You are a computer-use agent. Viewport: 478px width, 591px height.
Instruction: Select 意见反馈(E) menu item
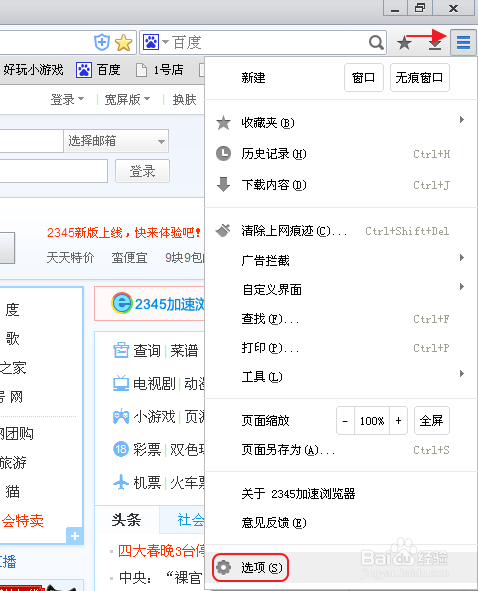click(341, 522)
